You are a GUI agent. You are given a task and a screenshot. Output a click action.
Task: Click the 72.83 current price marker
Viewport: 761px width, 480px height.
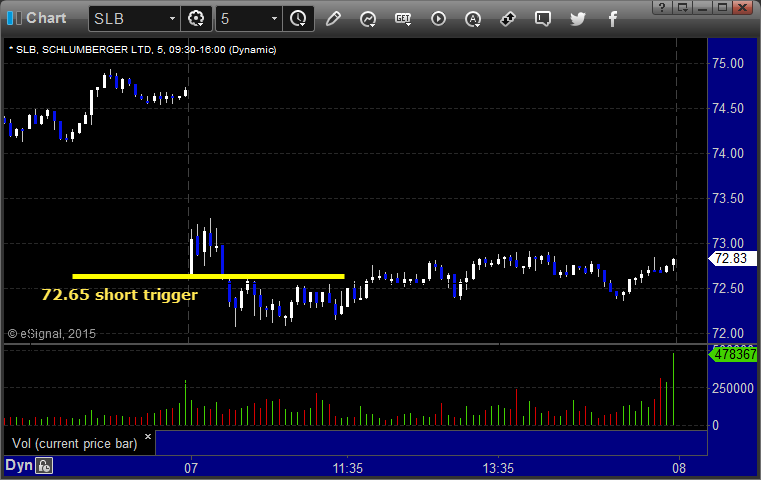732,258
